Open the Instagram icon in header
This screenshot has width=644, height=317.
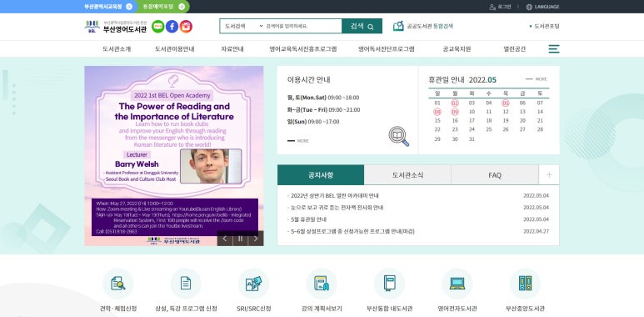(186, 27)
